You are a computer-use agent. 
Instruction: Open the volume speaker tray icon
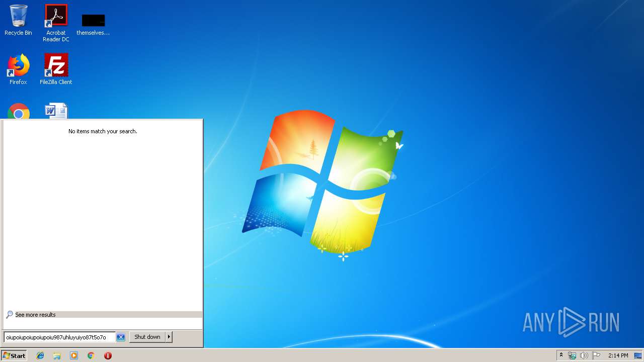pos(584,355)
